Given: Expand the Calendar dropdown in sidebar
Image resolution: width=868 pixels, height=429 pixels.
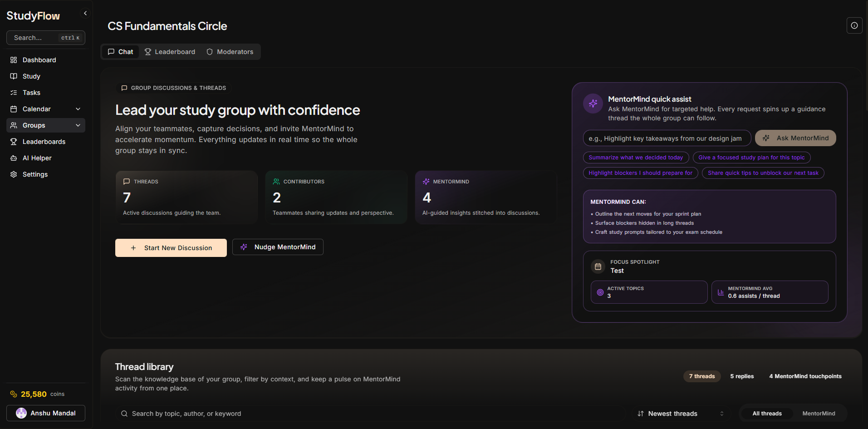Looking at the screenshot, I should (x=78, y=108).
